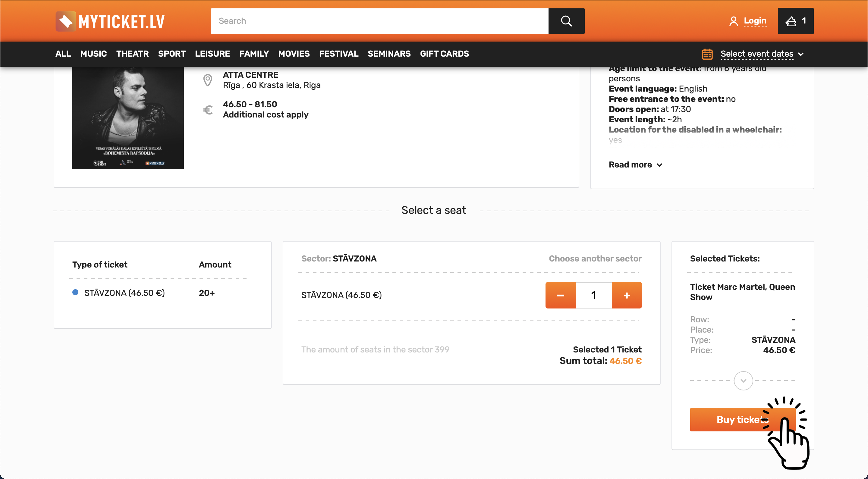Click the euro price icon

click(x=208, y=110)
